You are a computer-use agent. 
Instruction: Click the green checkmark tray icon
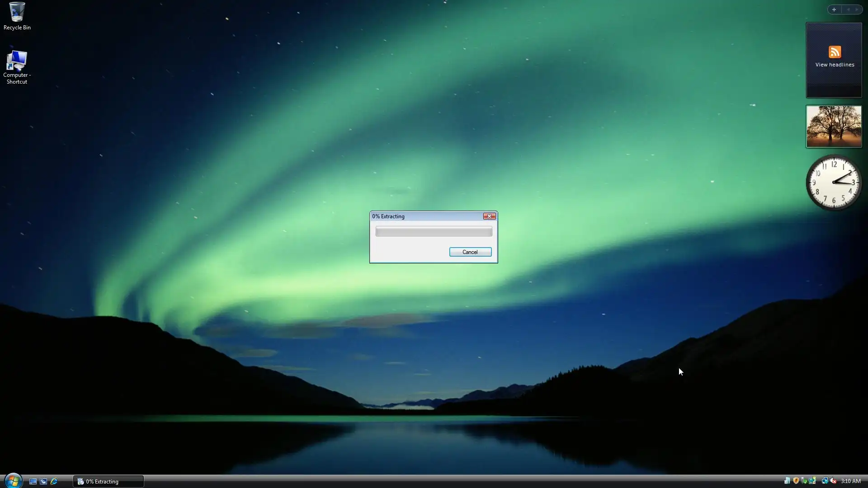click(x=804, y=481)
